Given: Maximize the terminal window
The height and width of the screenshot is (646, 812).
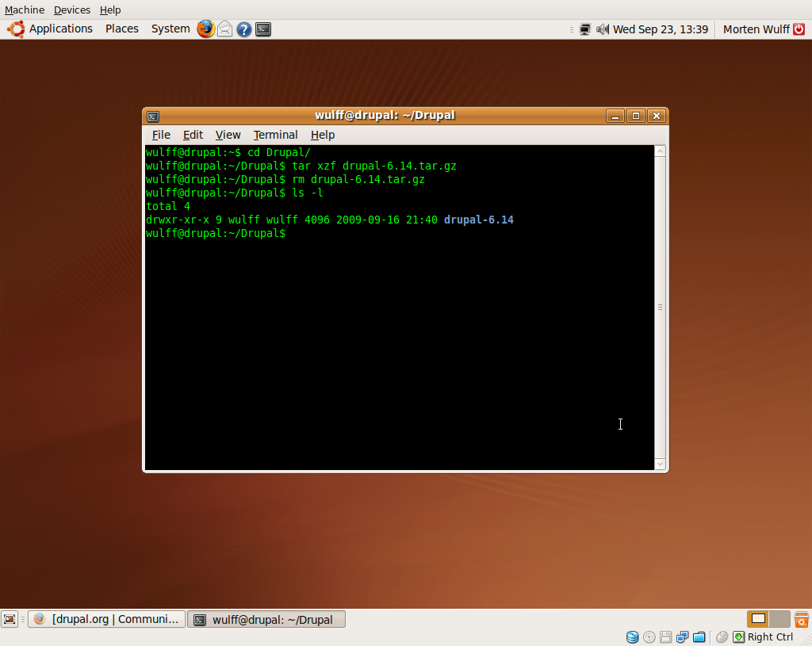Looking at the screenshot, I should 636,116.
